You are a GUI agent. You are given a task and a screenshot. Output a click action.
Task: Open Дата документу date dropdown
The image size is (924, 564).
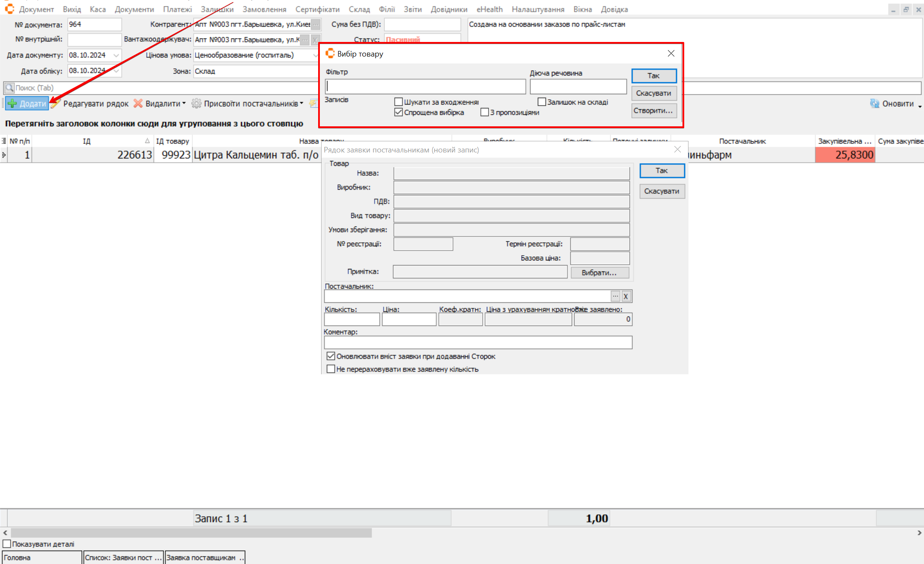tap(116, 55)
